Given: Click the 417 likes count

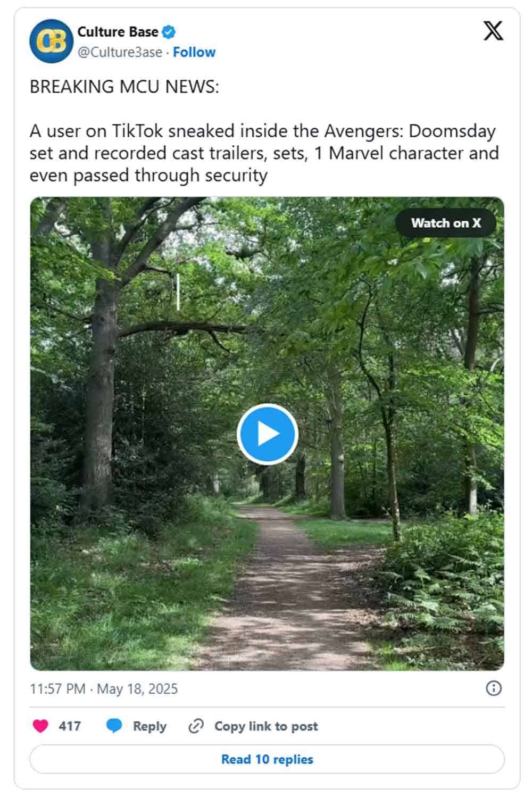Looking at the screenshot, I should coord(70,726).
